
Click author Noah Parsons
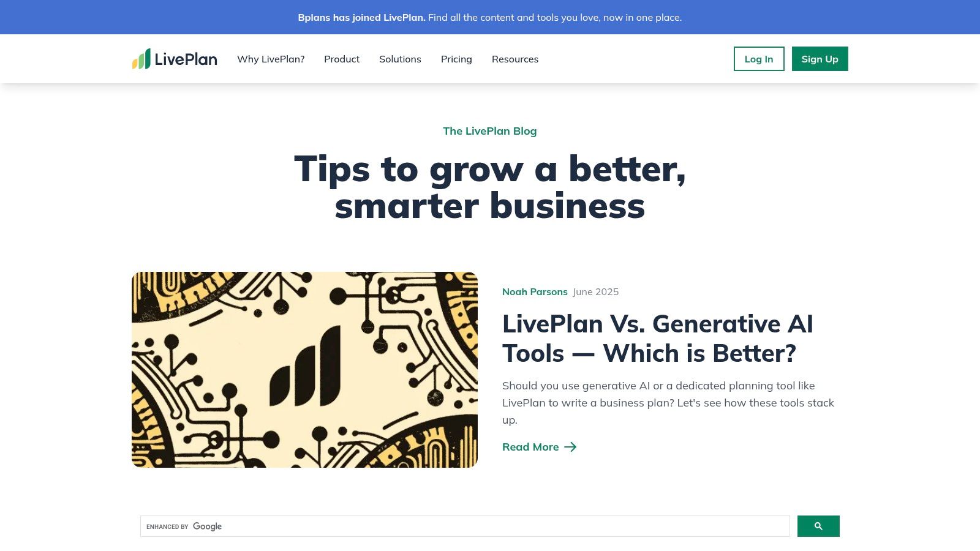tap(534, 292)
